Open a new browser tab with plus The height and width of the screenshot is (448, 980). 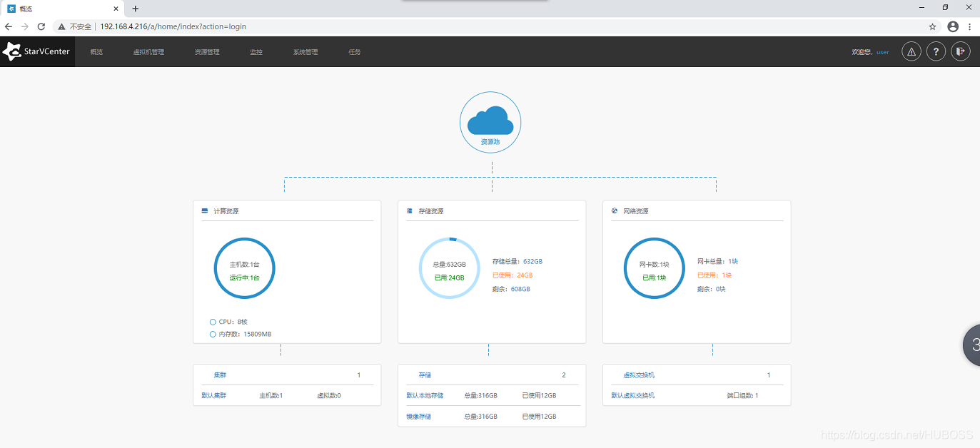click(136, 9)
